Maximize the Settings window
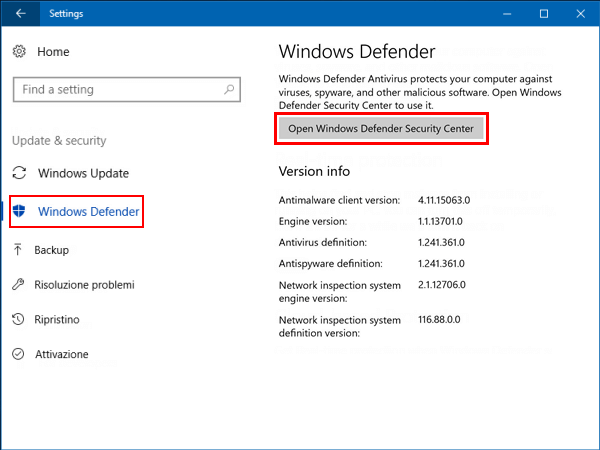The width and height of the screenshot is (600, 450). (544, 14)
